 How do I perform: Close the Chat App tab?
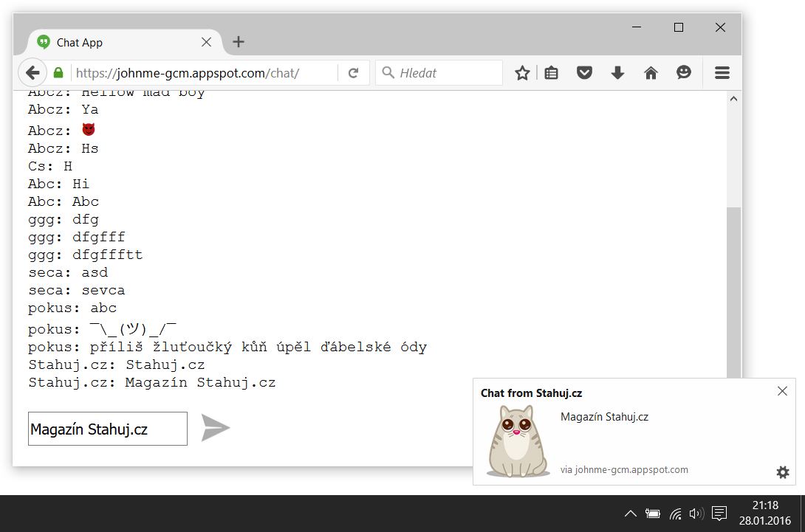pos(206,42)
